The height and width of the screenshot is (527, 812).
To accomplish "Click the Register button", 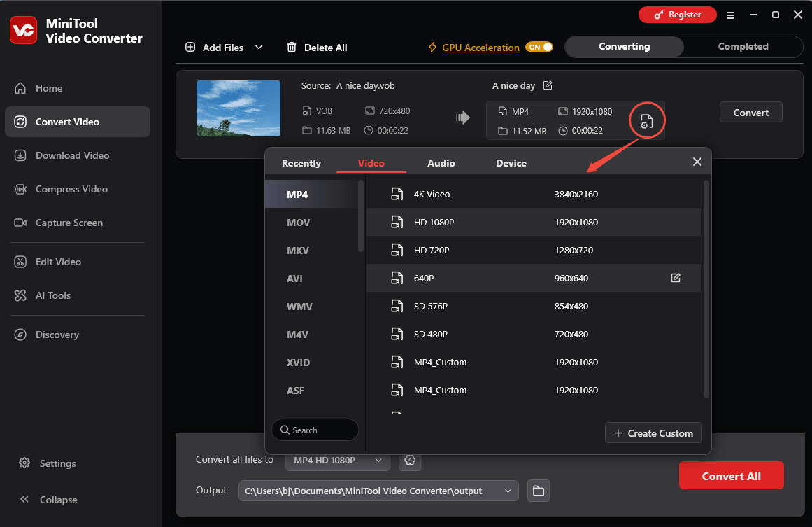I will point(677,15).
